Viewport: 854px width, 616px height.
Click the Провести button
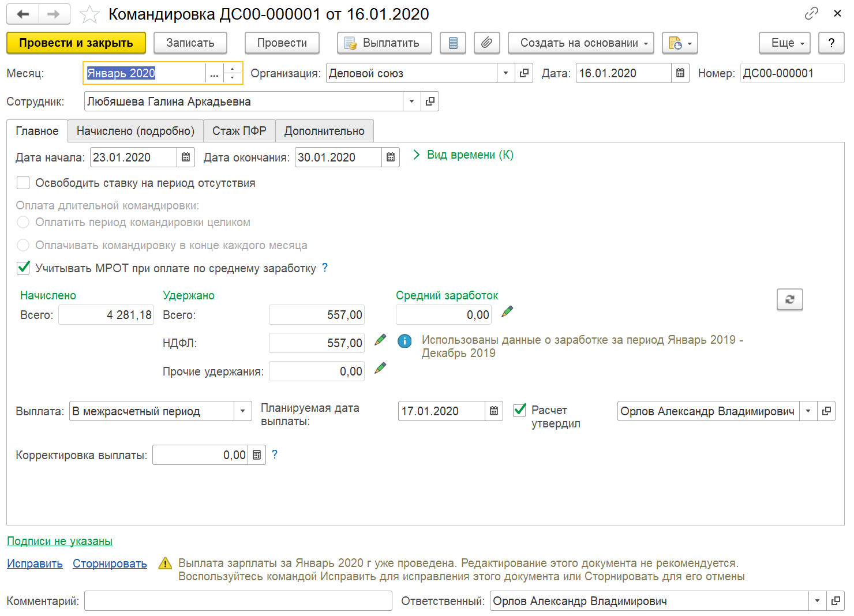pos(282,43)
